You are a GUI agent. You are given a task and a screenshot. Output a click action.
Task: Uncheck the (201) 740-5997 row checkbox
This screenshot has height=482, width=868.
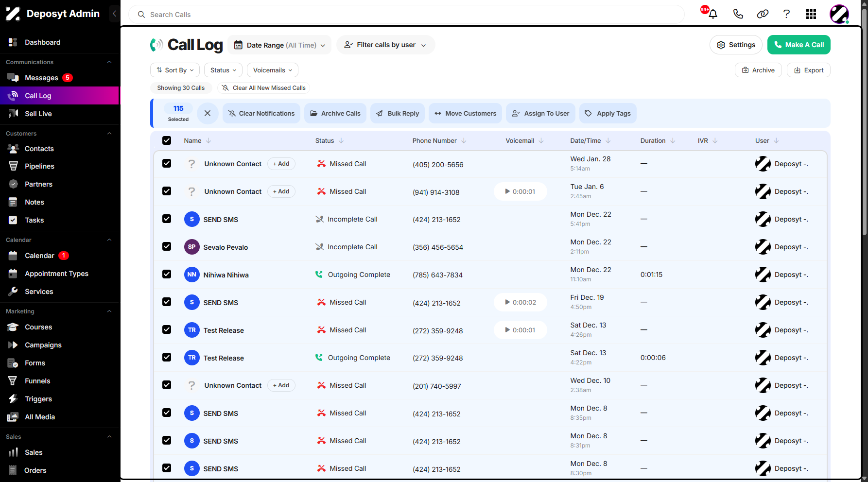(x=167, y=385)
